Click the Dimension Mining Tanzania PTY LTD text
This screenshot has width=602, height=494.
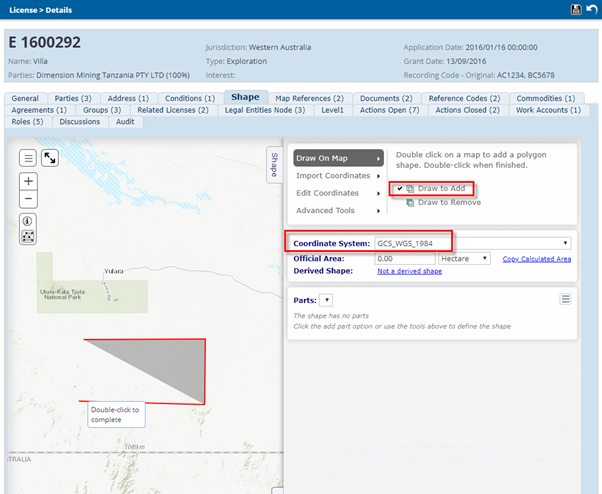point(113,75)
